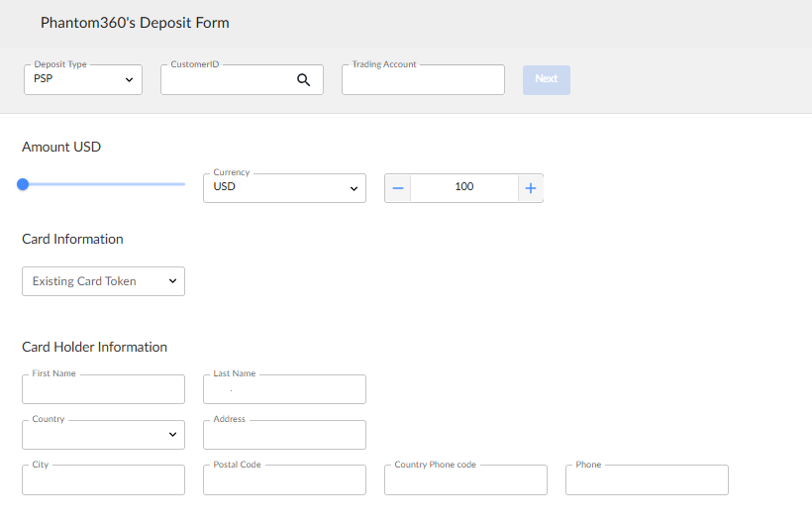Click the Amount USD slider track
The image size is (812, 524).
coord(109,184)
